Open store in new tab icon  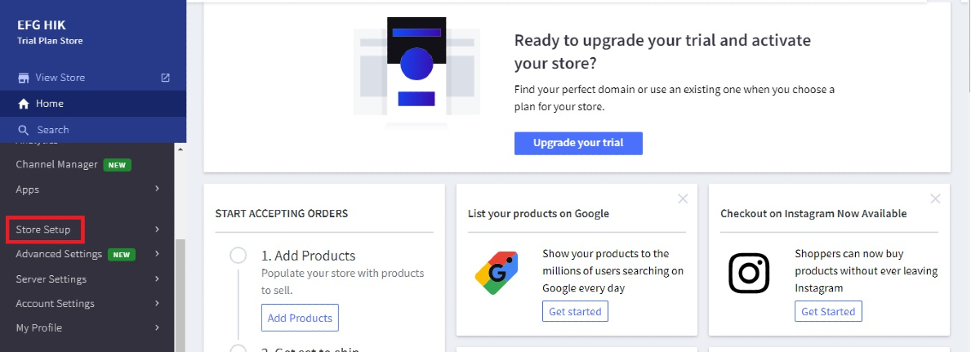pos(165,78)
